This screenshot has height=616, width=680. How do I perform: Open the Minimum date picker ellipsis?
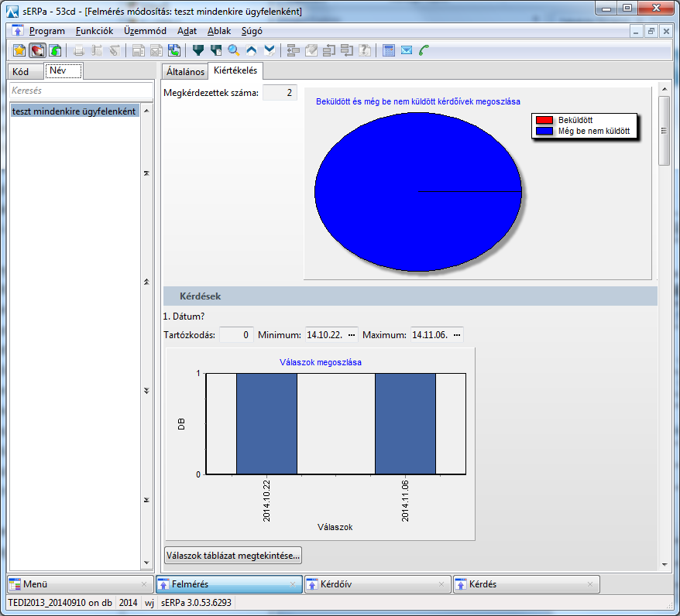point(352,335)
